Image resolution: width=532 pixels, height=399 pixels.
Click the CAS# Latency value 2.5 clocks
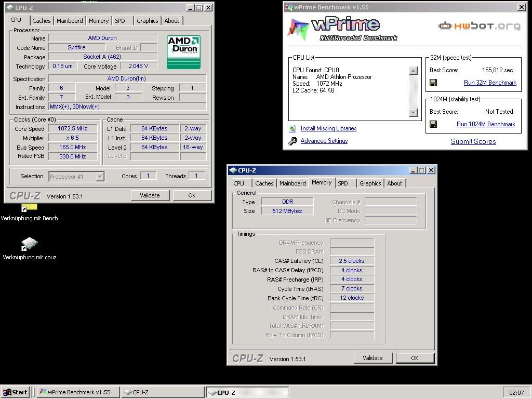(352, 261)
